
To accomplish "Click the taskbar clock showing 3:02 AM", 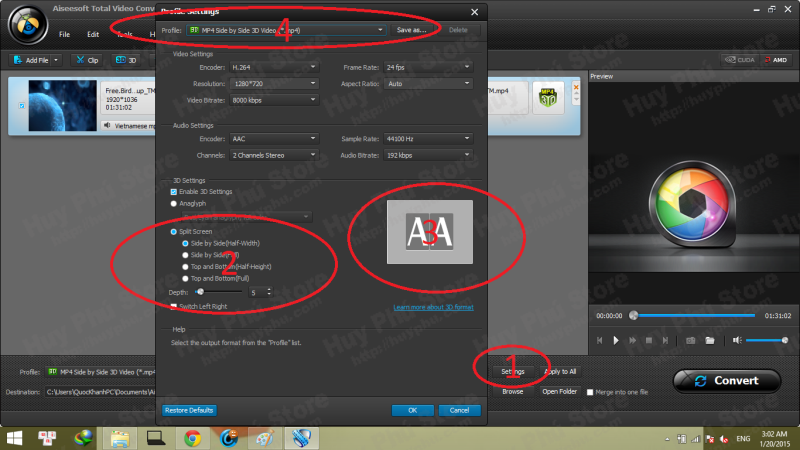I will coord(774,439).
